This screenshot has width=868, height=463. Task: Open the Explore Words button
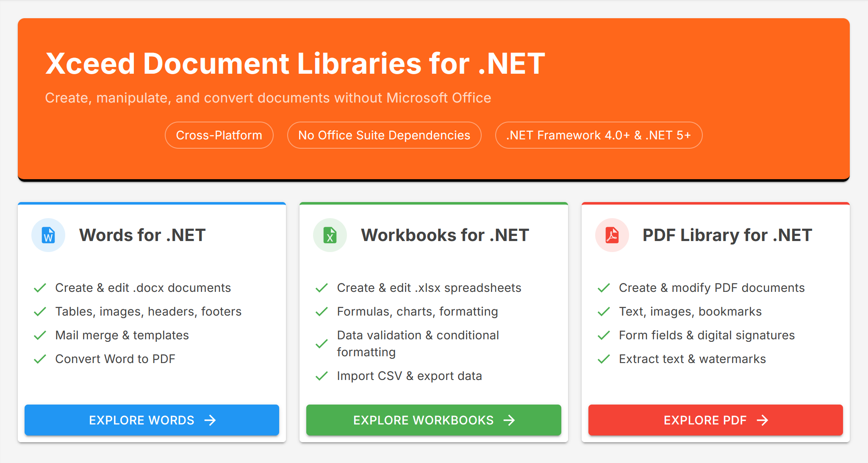[x=152, y=420]
